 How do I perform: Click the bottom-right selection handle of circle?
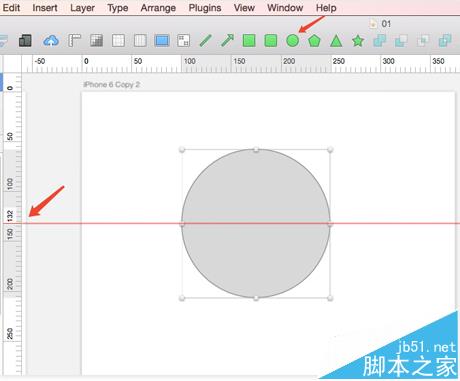coord(330,298)
